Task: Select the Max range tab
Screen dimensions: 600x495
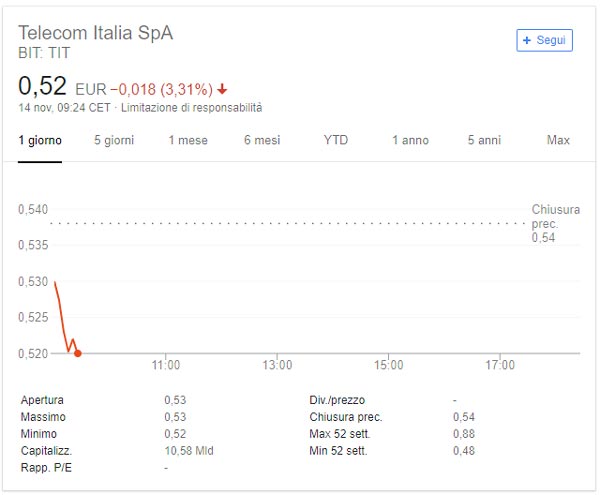Action: [558, 140]
